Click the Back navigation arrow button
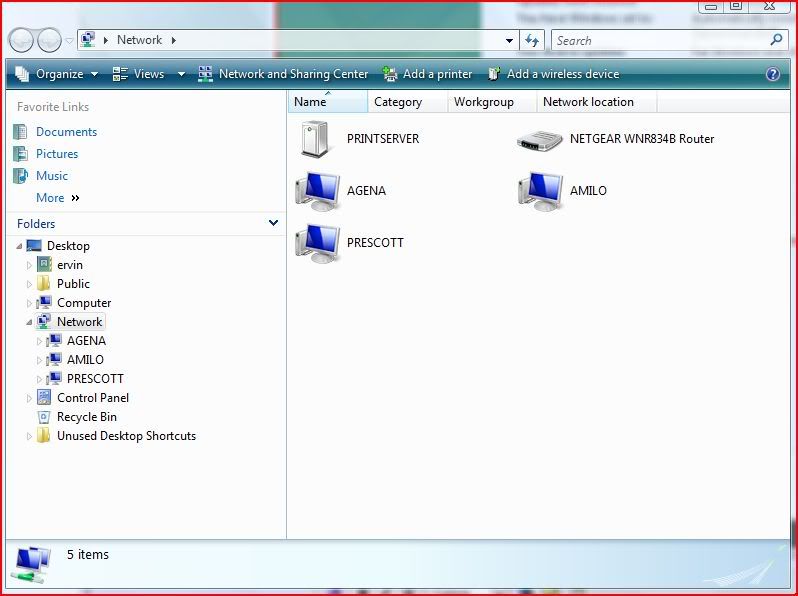798x596 pixels. pos(21,40)
